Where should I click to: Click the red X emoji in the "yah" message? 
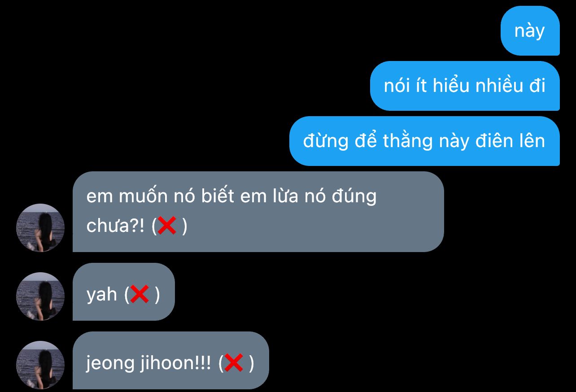pos(140,294)
